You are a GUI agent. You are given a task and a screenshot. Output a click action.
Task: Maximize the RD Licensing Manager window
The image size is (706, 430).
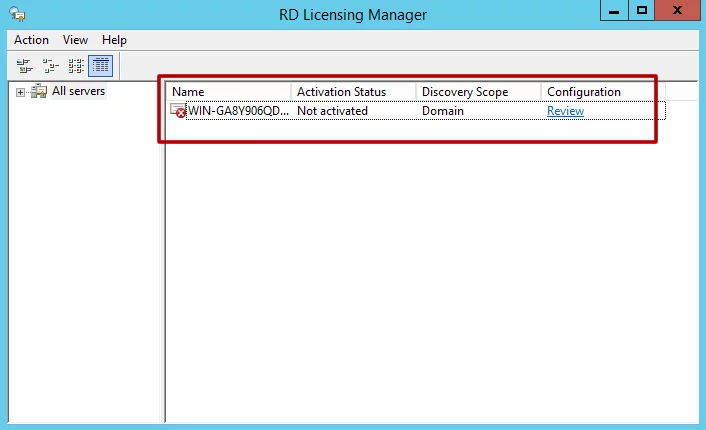pos(641,11)
